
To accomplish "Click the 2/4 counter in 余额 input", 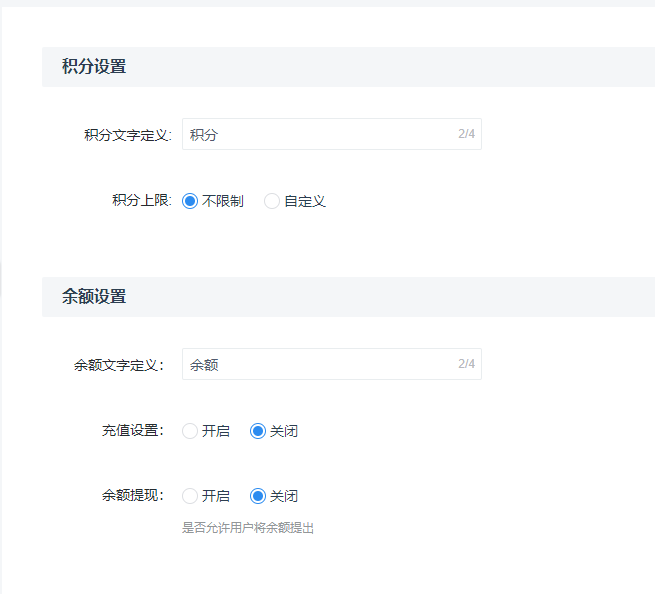I will coord(466,364).
